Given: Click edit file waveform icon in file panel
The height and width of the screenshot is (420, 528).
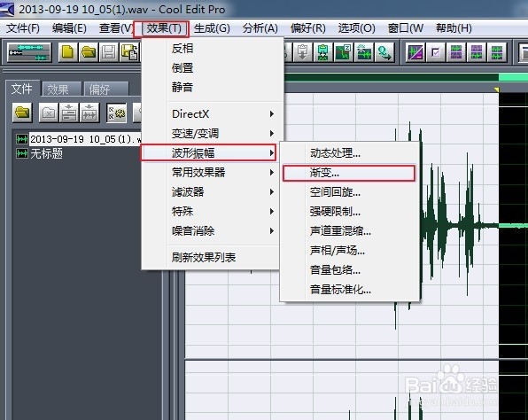Looking at the screenshot, I should click(89, 113).
